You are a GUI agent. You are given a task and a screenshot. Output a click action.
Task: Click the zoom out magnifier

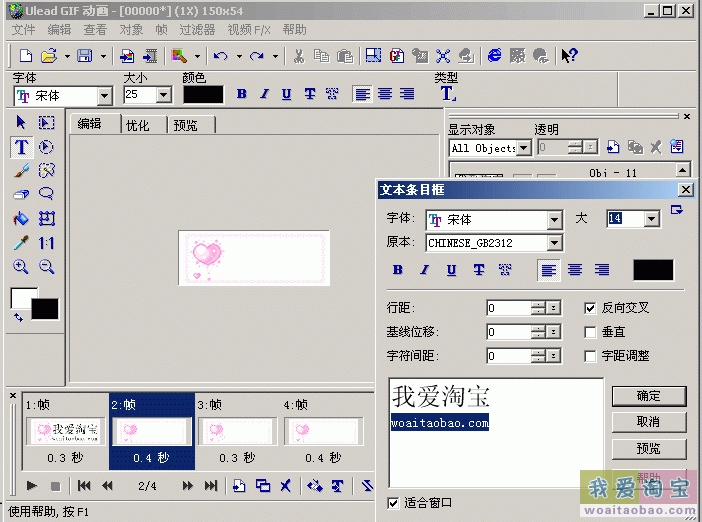(x=47, y=267)
